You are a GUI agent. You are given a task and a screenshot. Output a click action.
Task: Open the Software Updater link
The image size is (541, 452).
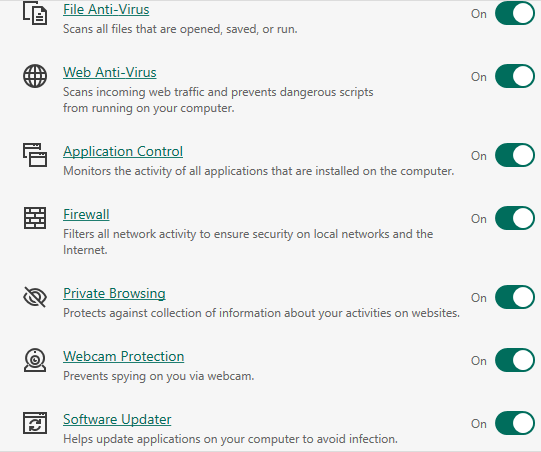pyautogui.click(x=117, y=420)
